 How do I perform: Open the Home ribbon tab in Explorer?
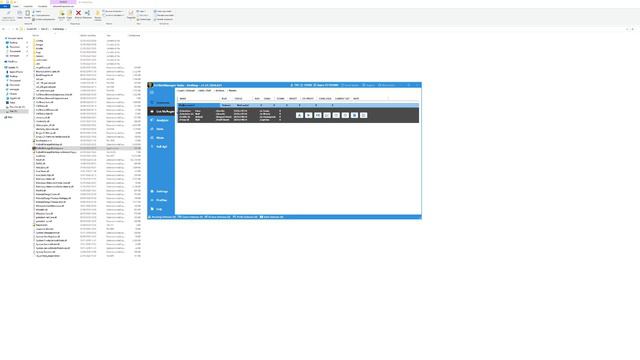click(x=16, y=7)
